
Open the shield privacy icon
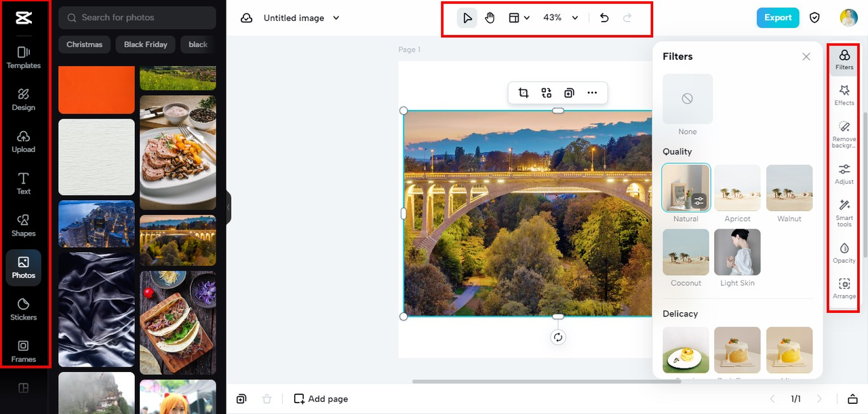click(x=815, y=18)
